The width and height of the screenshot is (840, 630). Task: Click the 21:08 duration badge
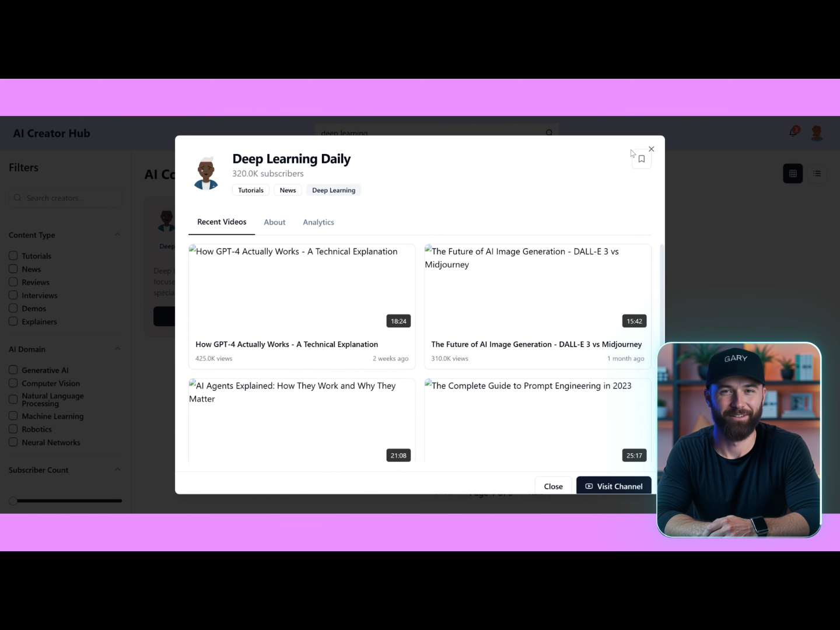(x=398, y=456)
